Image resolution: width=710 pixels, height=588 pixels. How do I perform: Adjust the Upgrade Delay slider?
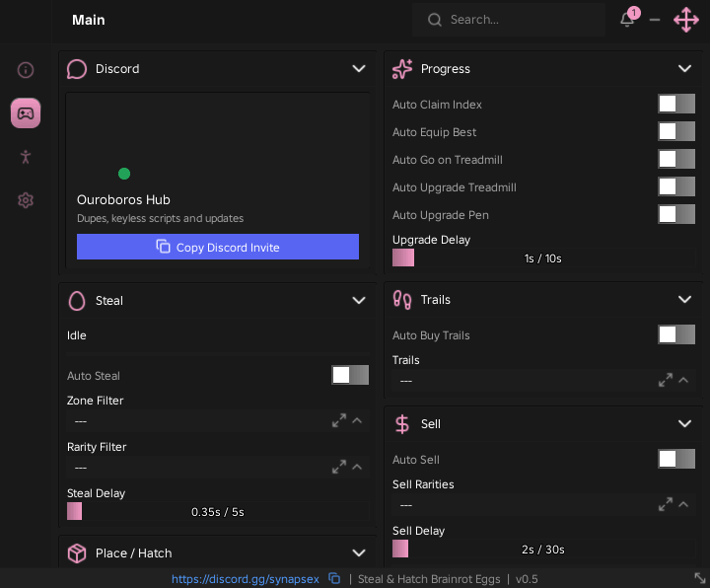[x=543, y=257]
